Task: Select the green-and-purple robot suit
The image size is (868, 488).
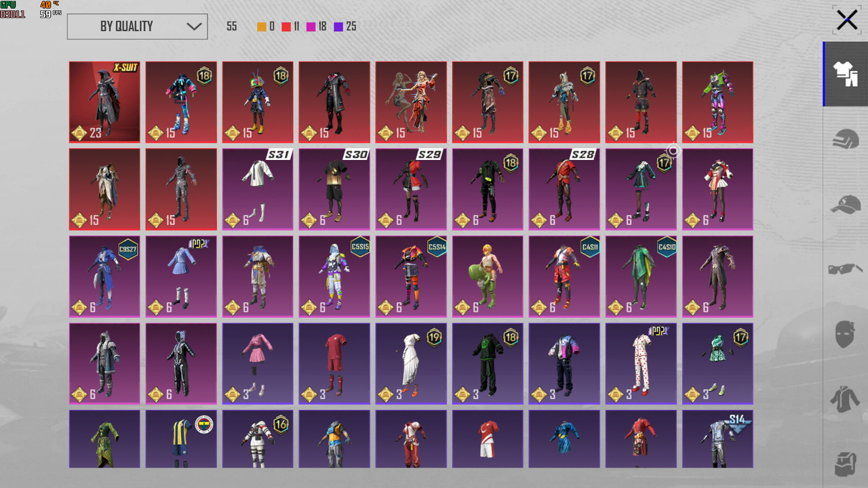Action: 717,102
